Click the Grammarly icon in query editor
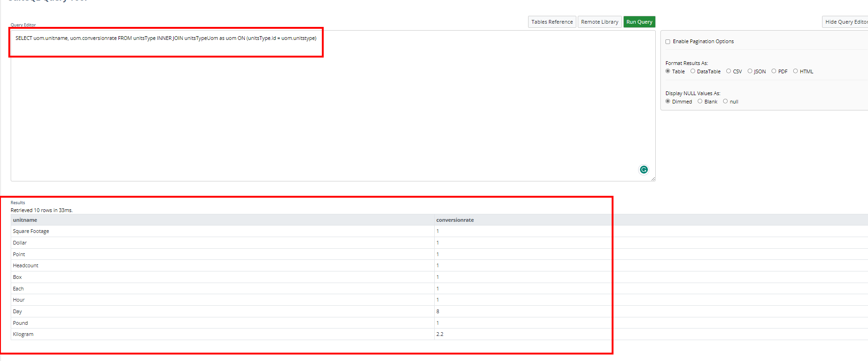868x361 pixels. (x=643, y=170)
